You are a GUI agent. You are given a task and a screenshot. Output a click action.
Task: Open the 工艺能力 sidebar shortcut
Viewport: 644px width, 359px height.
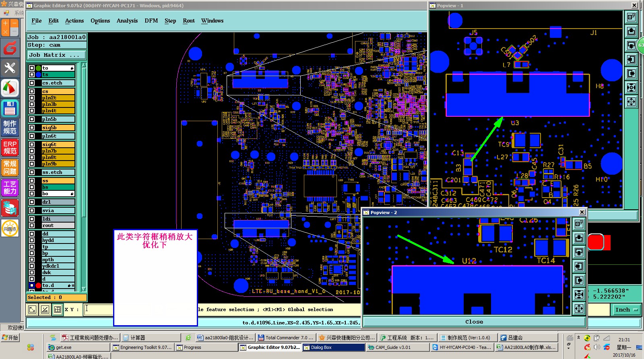[10, 188]
